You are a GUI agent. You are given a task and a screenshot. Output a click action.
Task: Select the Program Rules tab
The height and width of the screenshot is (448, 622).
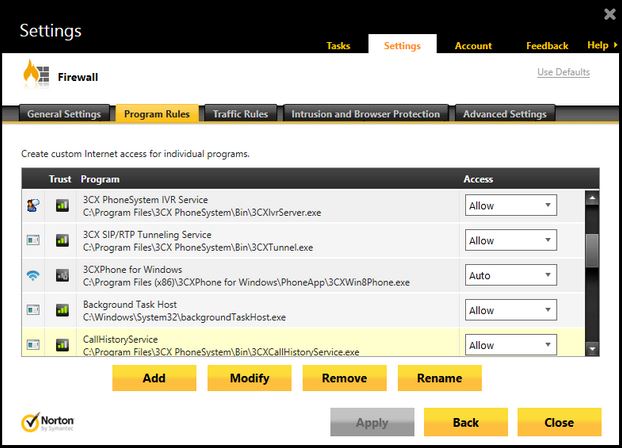point(157,114)
